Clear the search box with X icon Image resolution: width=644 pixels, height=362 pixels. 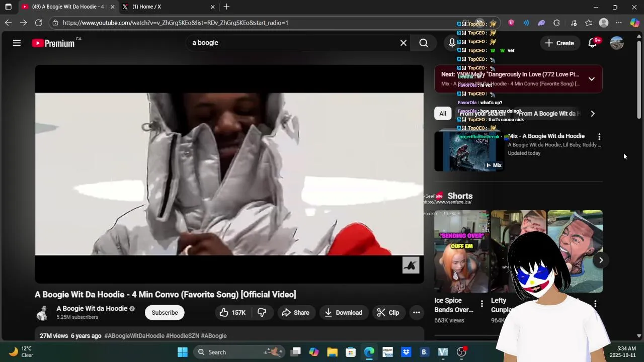click(403, 43)
